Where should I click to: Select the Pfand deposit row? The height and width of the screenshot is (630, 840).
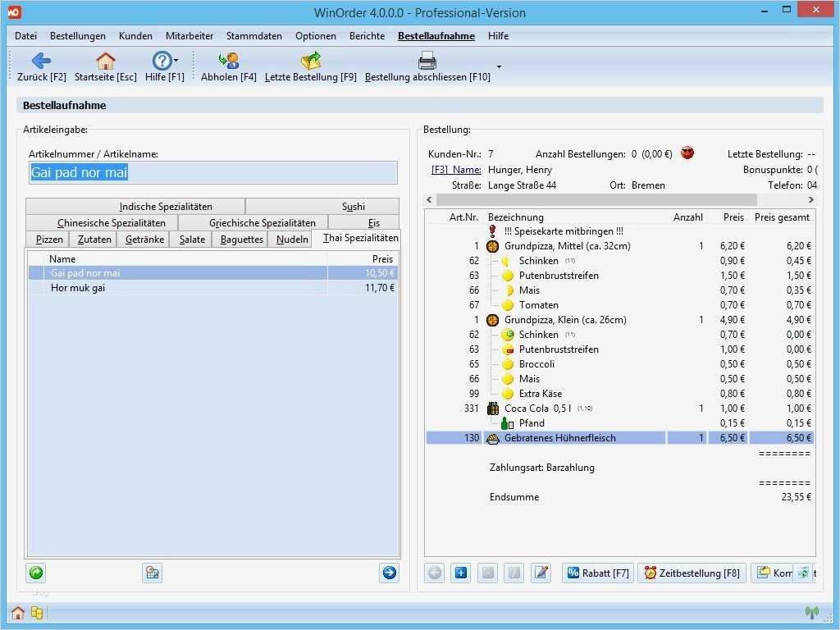(620, 423)
